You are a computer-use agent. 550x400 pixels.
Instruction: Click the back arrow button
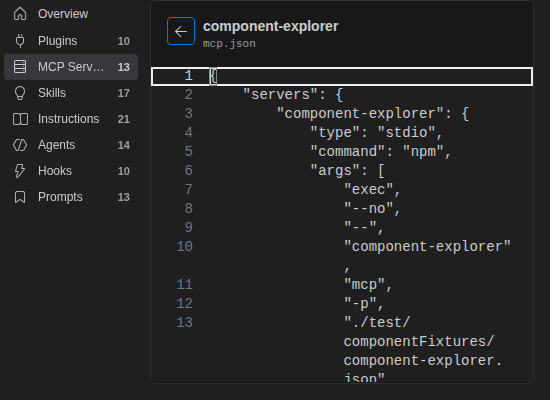181,31
